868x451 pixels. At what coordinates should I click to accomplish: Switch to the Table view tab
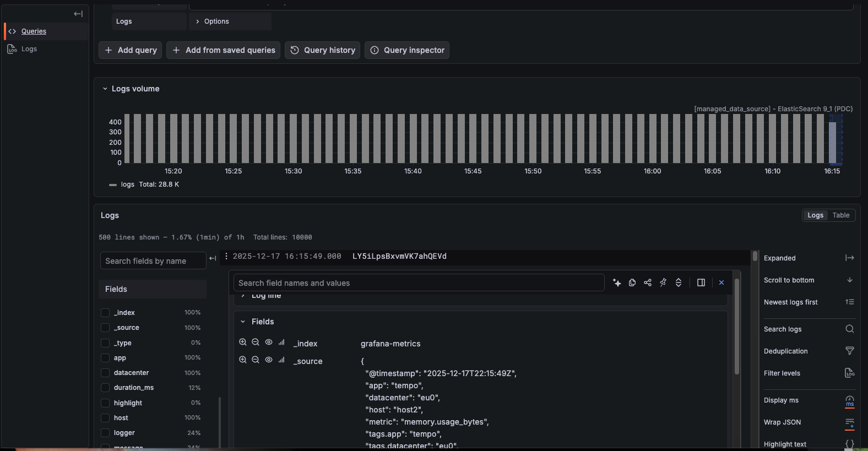(x=841, y=215)
